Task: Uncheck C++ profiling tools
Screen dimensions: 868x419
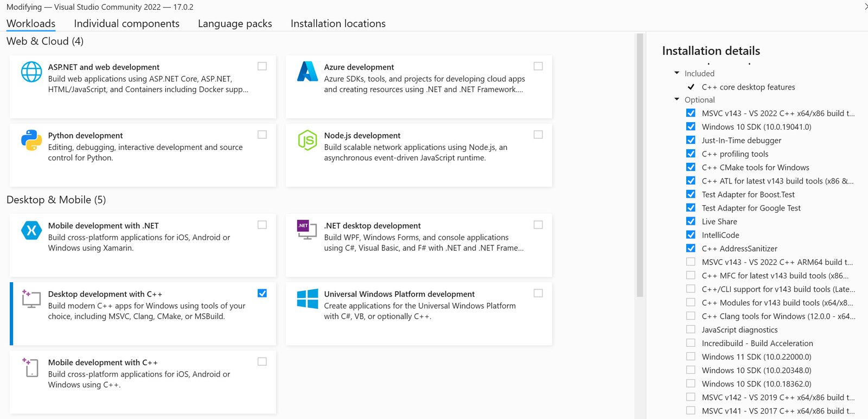Action: (691, 154)
